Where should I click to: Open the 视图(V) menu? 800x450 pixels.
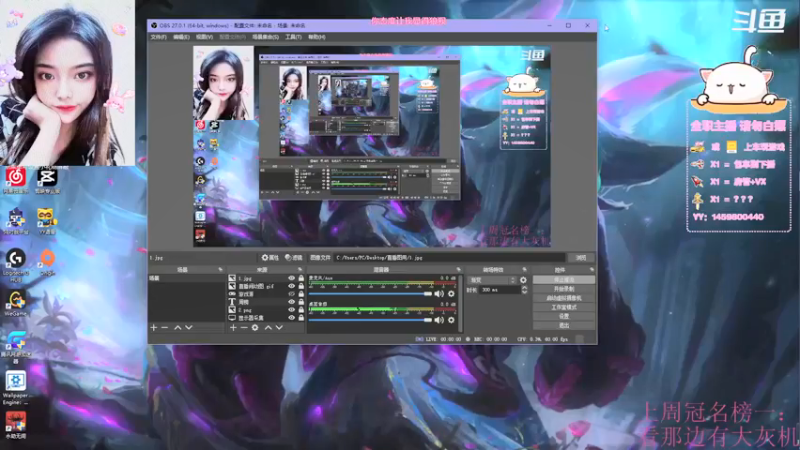[204, 37]
